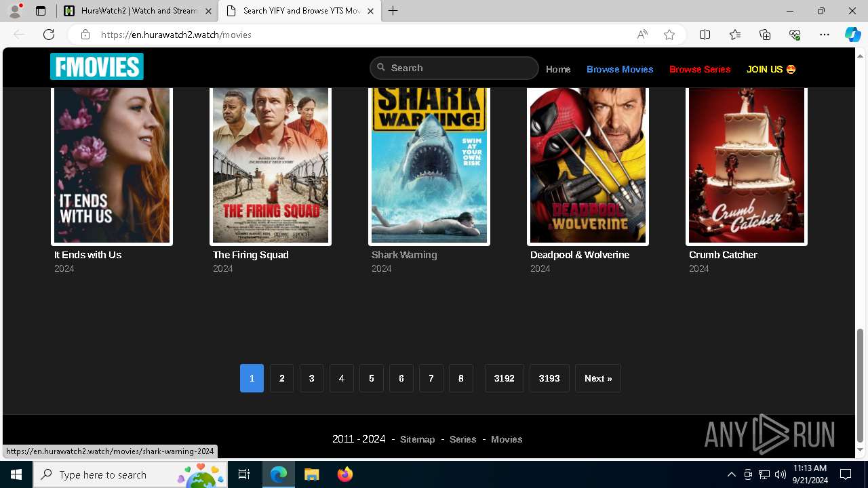Go to page 4

[341, 378]
